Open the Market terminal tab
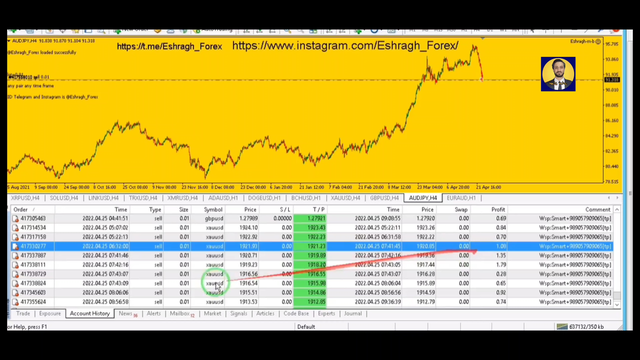Image resolution: width=640 pixels, height=360 pixels. 212,313
